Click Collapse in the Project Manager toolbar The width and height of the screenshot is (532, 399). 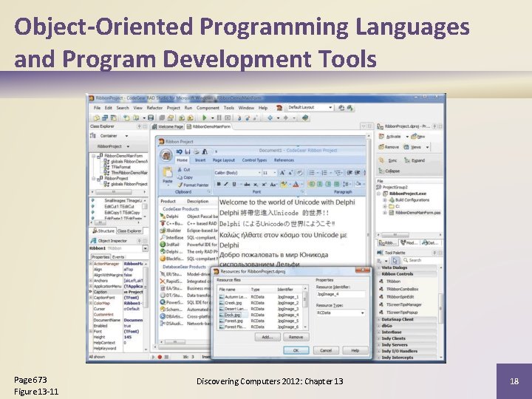(x=389, y=171)
